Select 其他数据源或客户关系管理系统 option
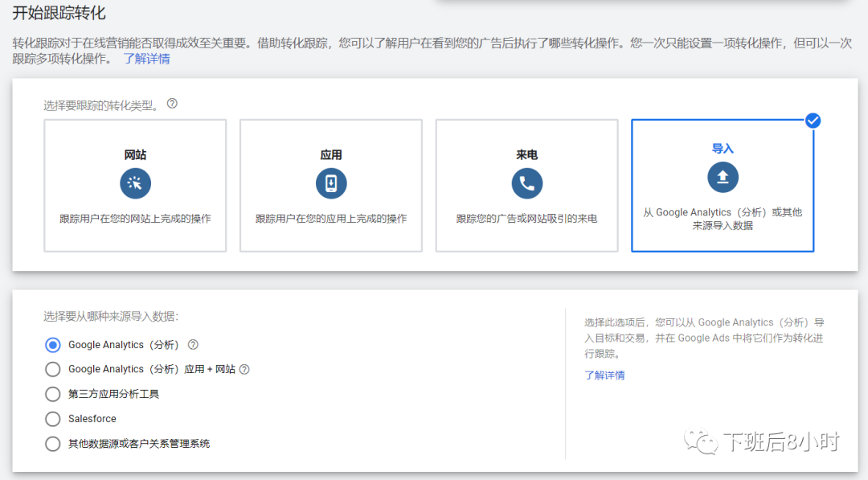Viewport: 868px width, 480px height. coord(52,444)
